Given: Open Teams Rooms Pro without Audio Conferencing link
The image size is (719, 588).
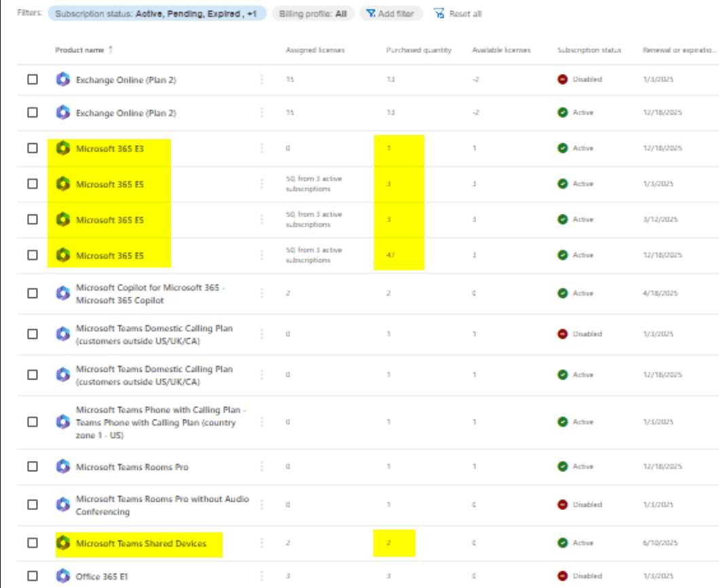Looking at the screenshot, I should 162,505.
